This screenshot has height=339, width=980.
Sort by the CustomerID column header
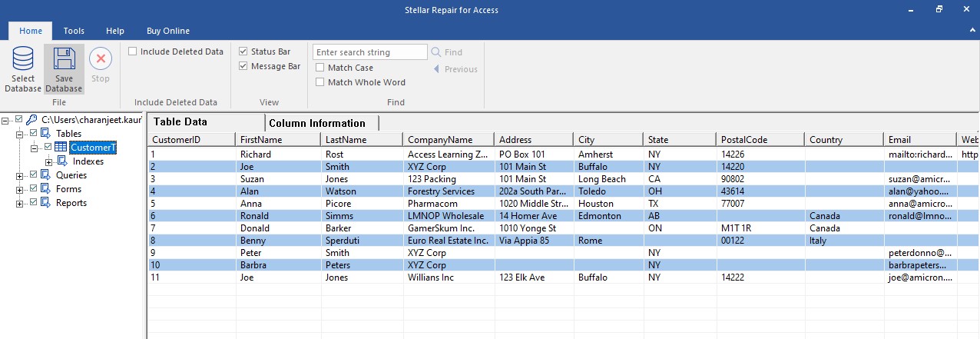click(191, 140)
